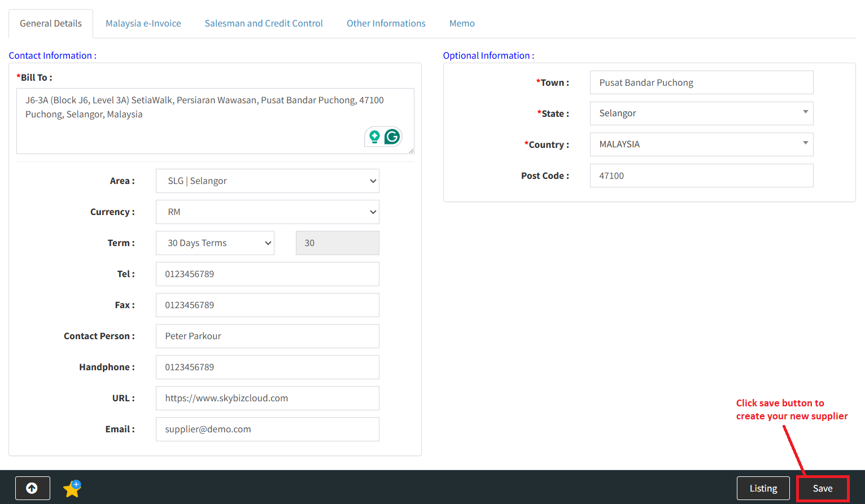Select the Post Code field
Viewport: 865px width, 504px height.
pos(701,176)
